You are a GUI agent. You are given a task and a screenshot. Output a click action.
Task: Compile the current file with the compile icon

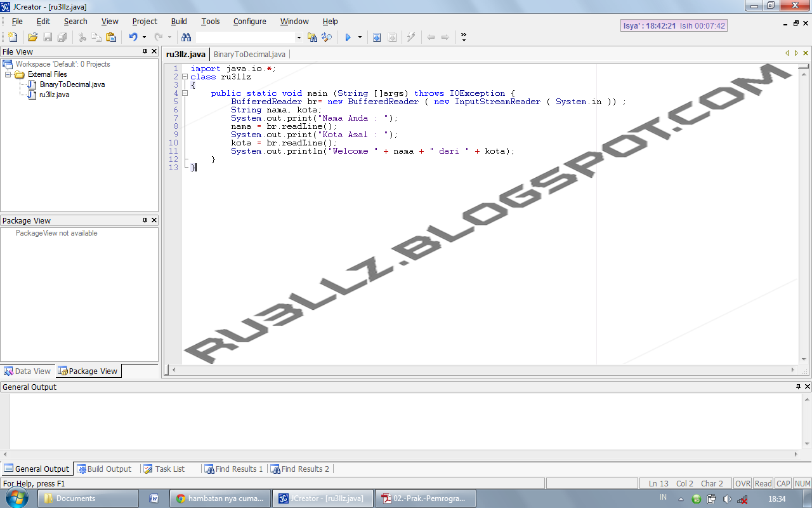[x=376, y=37]
